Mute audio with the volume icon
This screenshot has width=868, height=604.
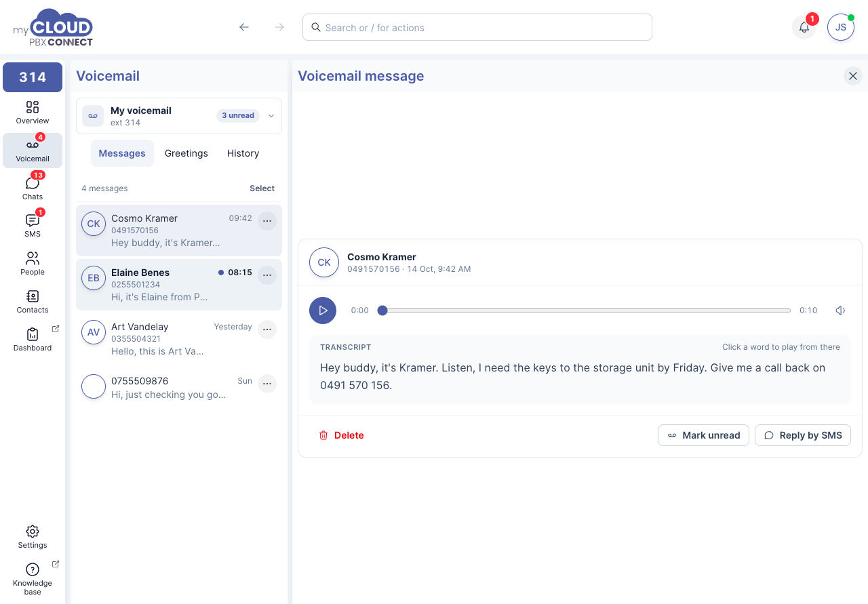[840, 310]
